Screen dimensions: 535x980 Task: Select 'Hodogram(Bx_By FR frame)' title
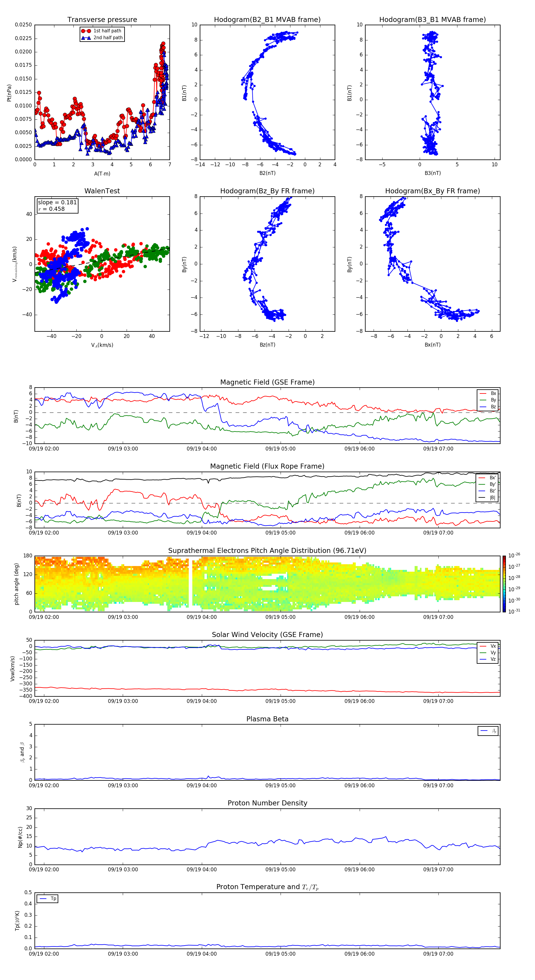(x=432, y=191)
